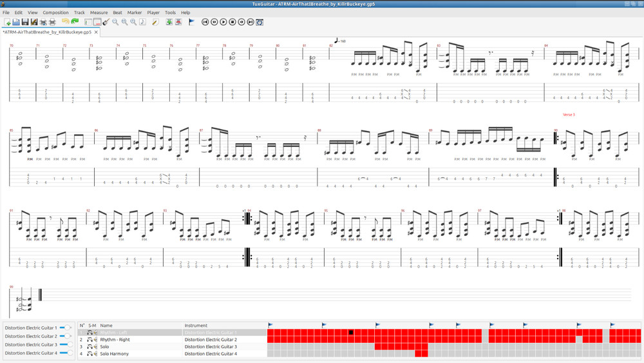Click the Save As icon
644x363 pixels.
34,22
